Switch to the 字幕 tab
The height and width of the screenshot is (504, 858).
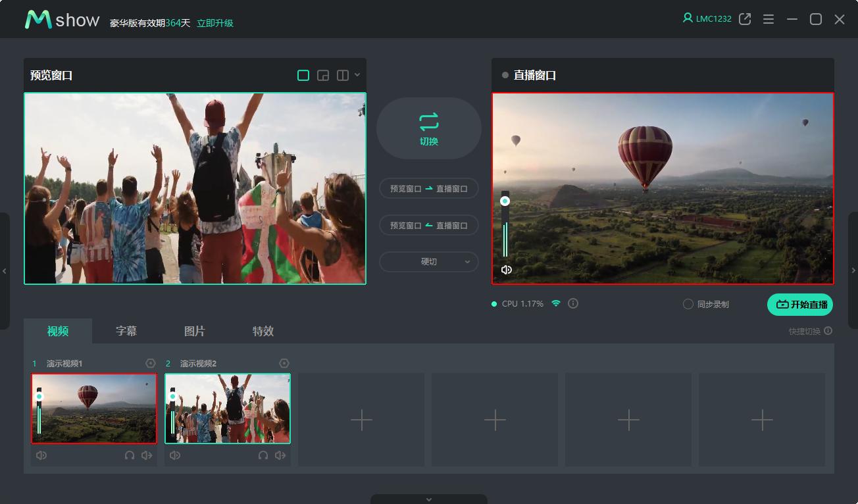[x=126, y=331]
